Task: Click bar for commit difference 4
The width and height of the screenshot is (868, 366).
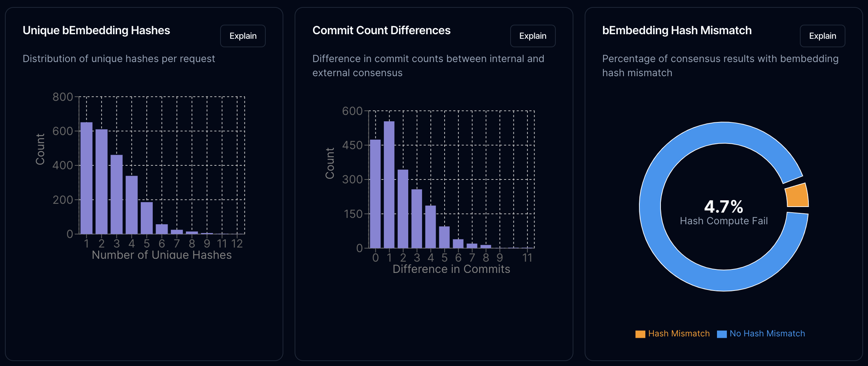Action: (430, 227)
